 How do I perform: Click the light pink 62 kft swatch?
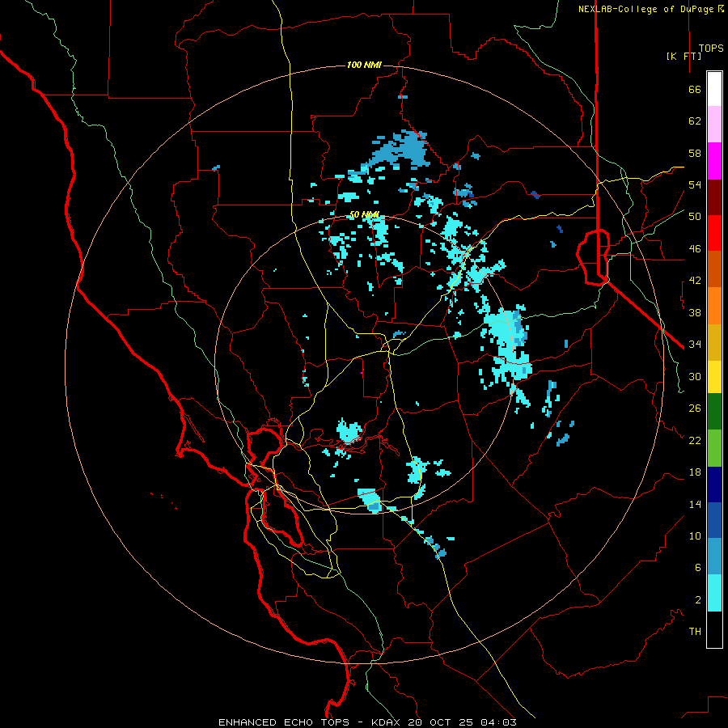714,124
